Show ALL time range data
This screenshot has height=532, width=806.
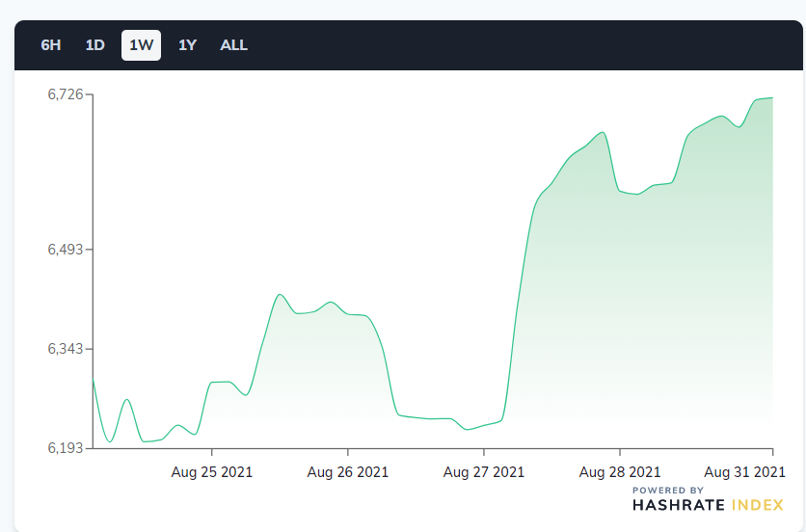(x=234, y=45)
